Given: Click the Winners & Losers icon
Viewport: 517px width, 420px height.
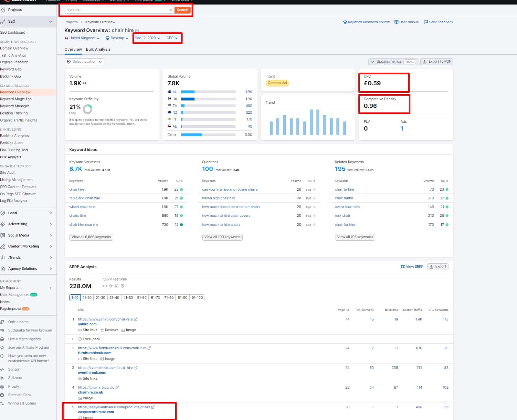Looking at the screenshot, I should pyautogui.click(x=2, y=404).
